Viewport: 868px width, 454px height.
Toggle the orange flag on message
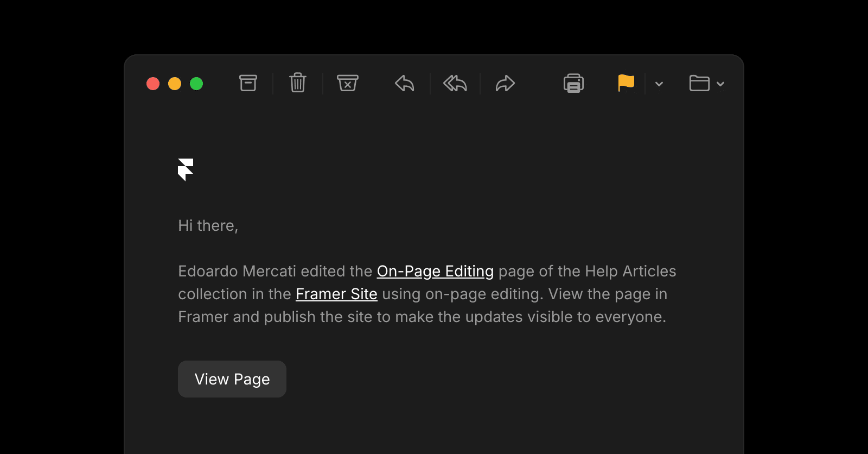pos(626,83)
